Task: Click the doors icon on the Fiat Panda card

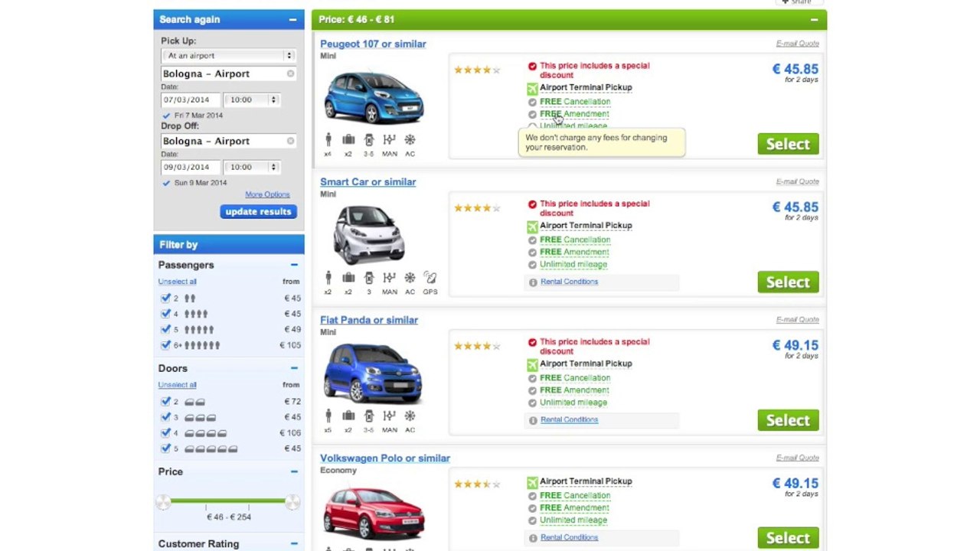Action: click(369, 416)
